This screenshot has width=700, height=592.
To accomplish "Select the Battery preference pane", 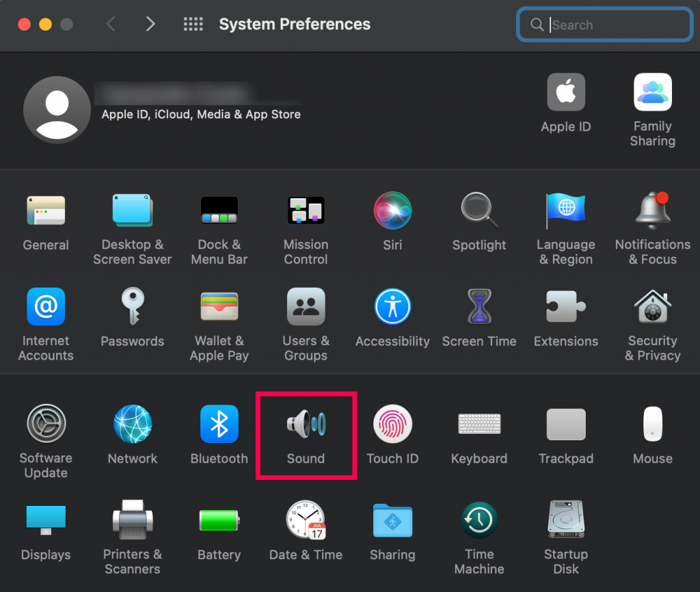I will [219, 530].
